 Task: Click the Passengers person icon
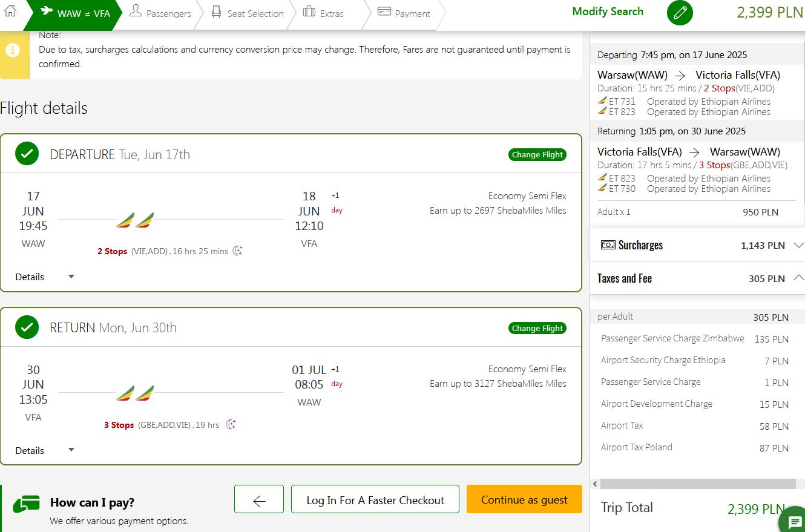[x=136, y=11]
